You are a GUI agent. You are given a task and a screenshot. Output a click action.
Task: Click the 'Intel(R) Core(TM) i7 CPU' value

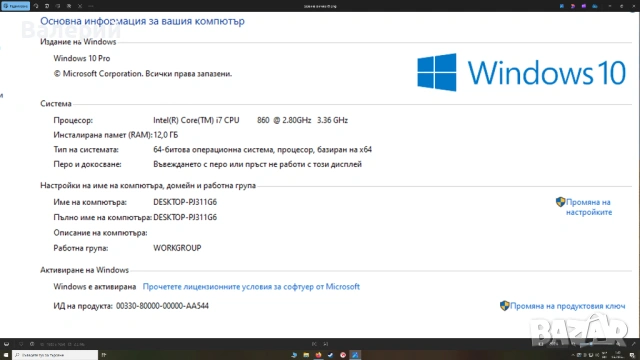click(196, 120)
